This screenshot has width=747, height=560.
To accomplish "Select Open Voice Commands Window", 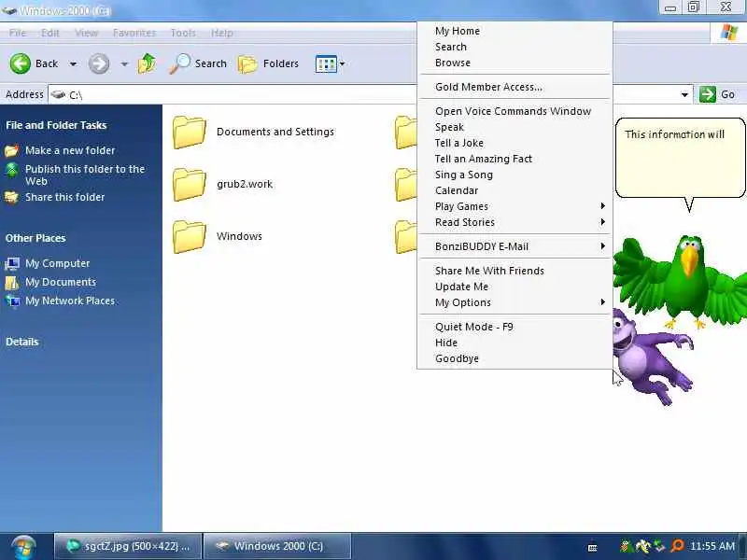I will coord(513,111).
